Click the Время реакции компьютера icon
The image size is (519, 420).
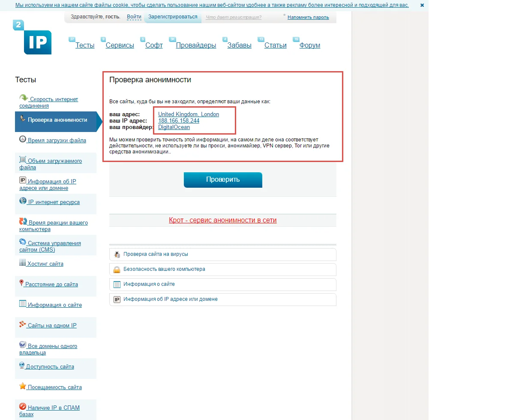(x=23, y=221)
